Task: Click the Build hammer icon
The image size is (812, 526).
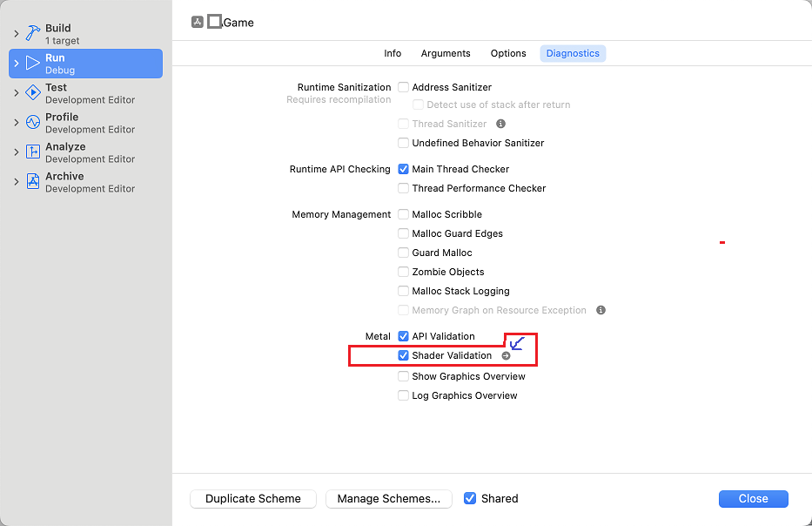Action: 33,33
